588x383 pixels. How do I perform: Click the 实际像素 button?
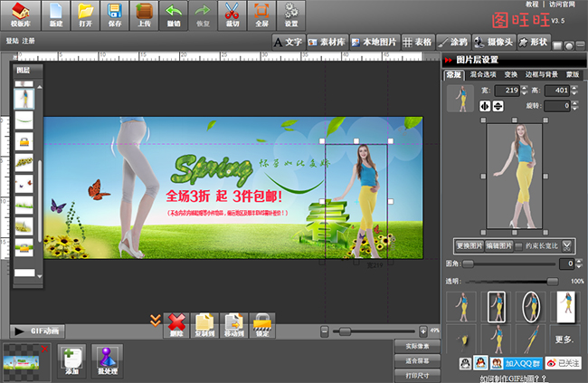coord(417,346)
